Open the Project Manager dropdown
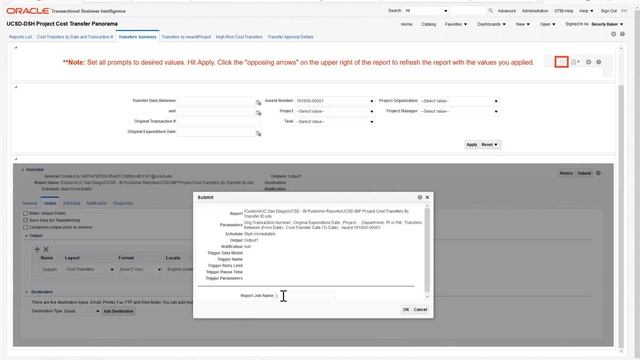Screen dimensions: 640x360 tap(496, 111)
